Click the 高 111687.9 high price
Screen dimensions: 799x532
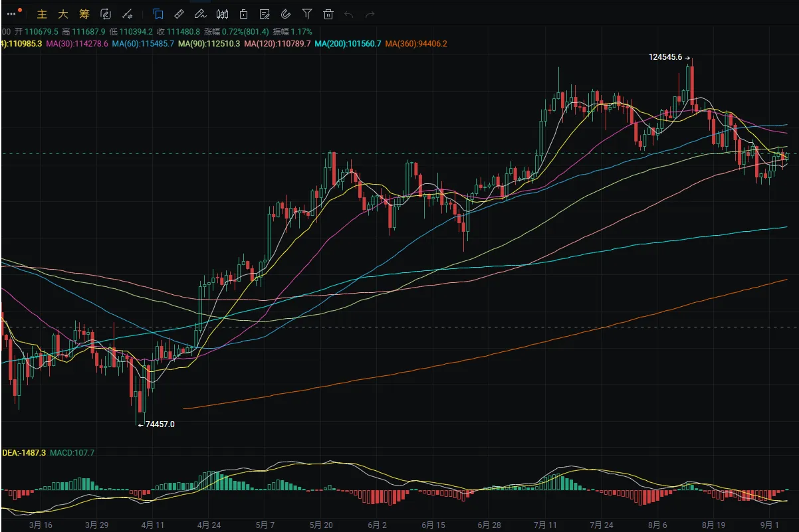(x=84, y=31)
